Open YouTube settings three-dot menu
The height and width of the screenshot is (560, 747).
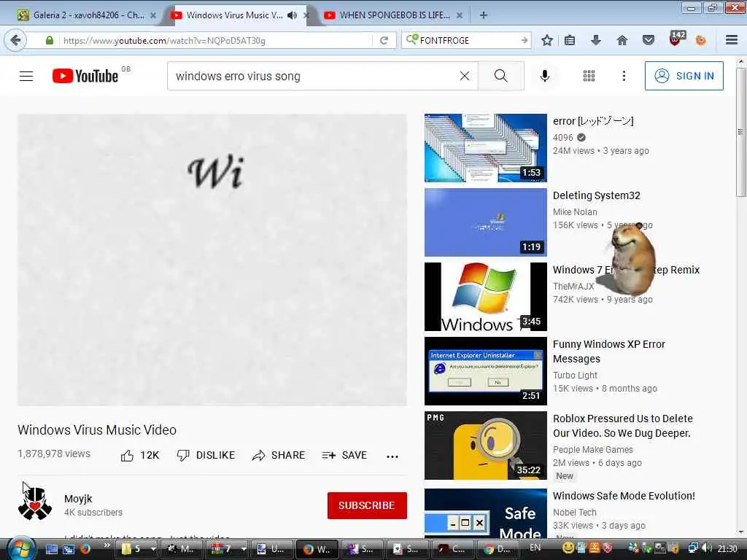coord(624,76)
